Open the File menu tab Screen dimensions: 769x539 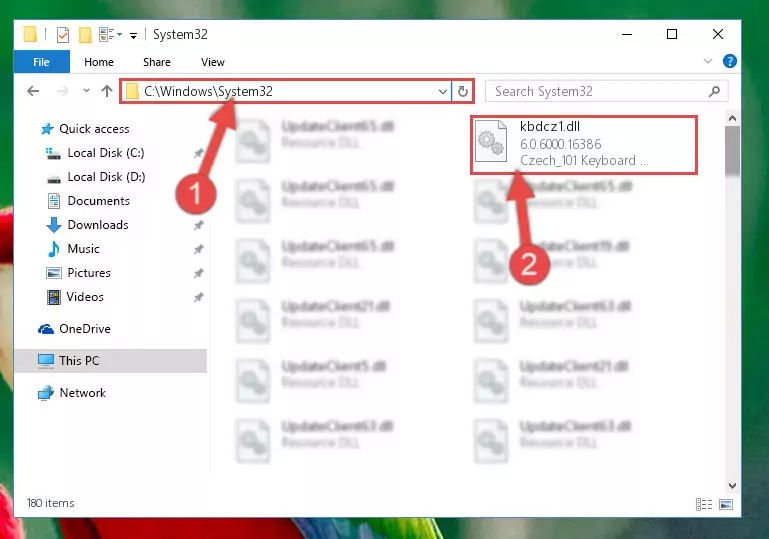pos(42,62)
